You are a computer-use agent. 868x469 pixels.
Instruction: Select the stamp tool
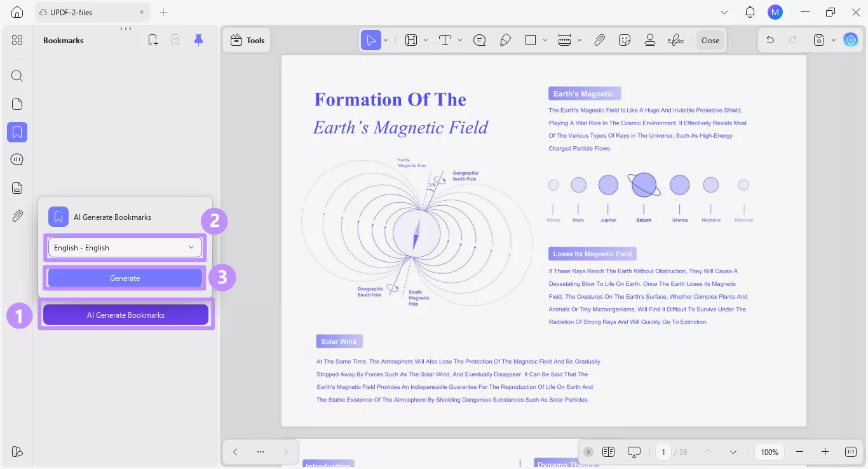[x=650, y=40]
